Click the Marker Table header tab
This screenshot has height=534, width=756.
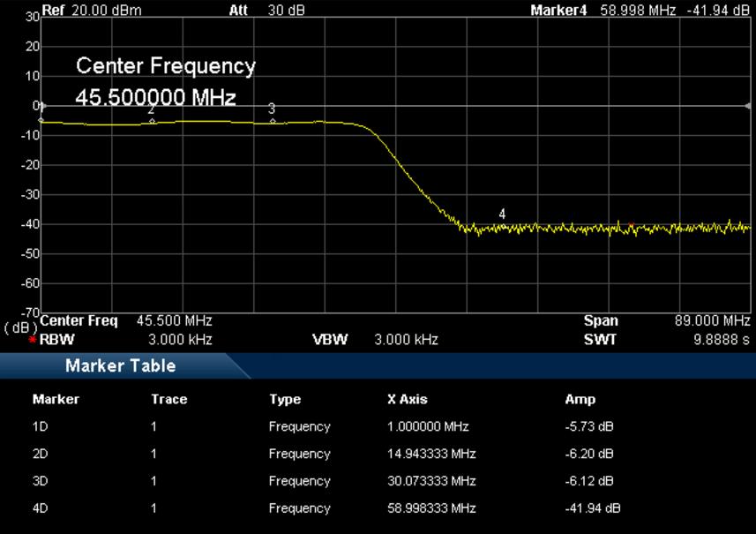point(120,365)
